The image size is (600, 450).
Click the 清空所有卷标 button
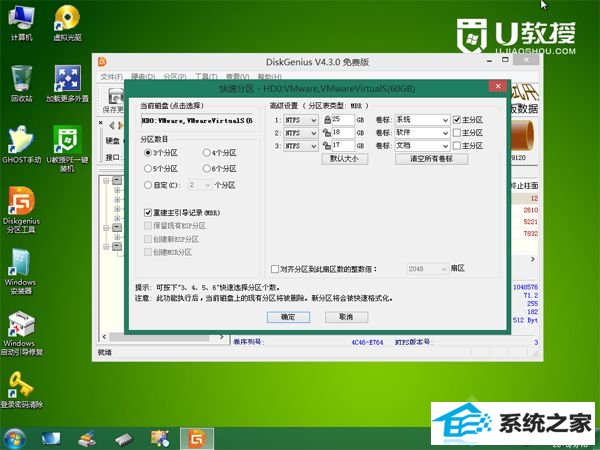(x=431, y=159)
